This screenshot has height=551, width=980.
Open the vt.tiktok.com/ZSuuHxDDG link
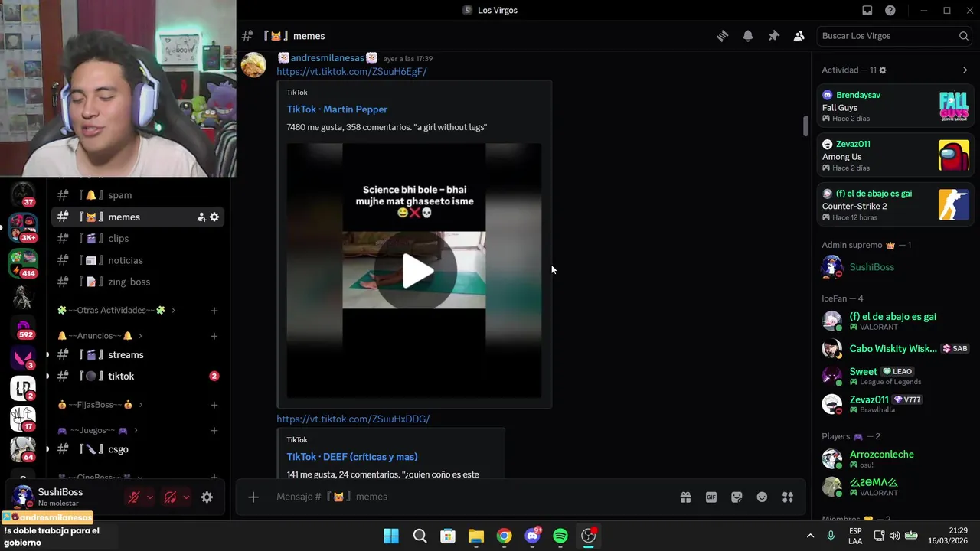(353, 419)
